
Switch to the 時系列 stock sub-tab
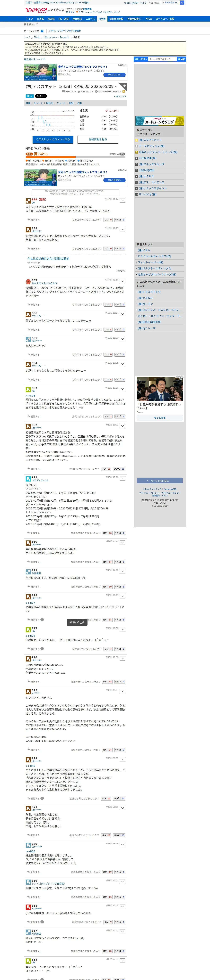[x=50, y=103]
